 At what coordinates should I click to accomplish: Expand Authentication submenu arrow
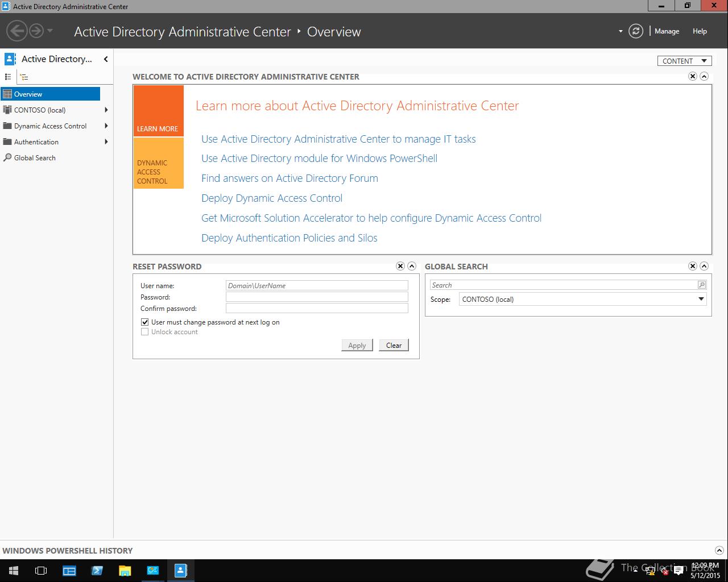click(x=106, y=142)
